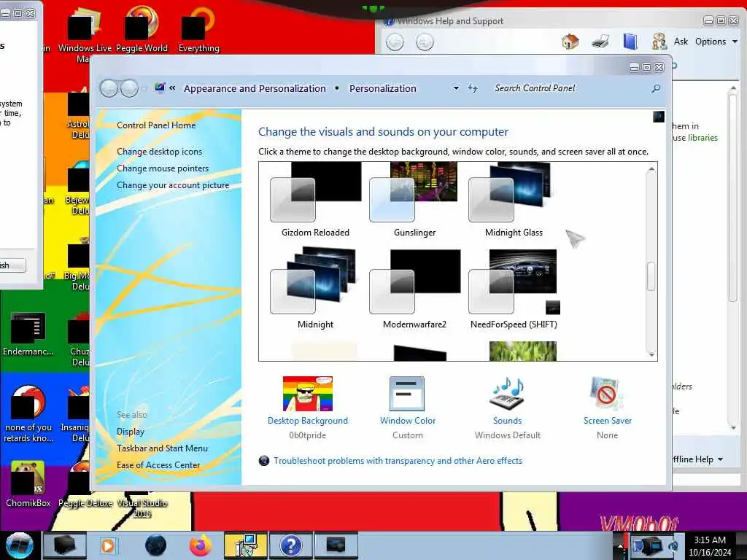Click the taskbar clock showing 3:15 AM
The width and height of the screenshot is (747, 560).
point(710,545)
